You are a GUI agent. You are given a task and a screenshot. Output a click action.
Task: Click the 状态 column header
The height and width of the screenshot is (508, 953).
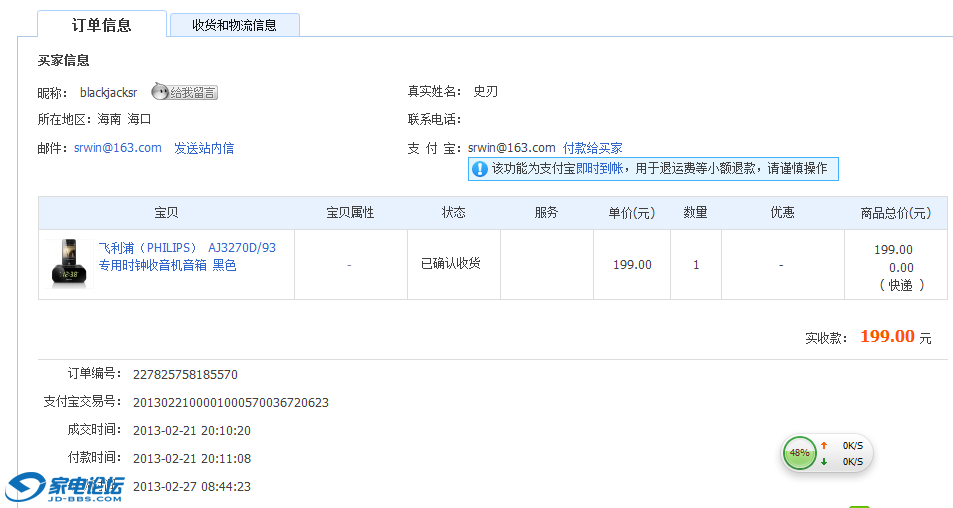coord(453,213)
